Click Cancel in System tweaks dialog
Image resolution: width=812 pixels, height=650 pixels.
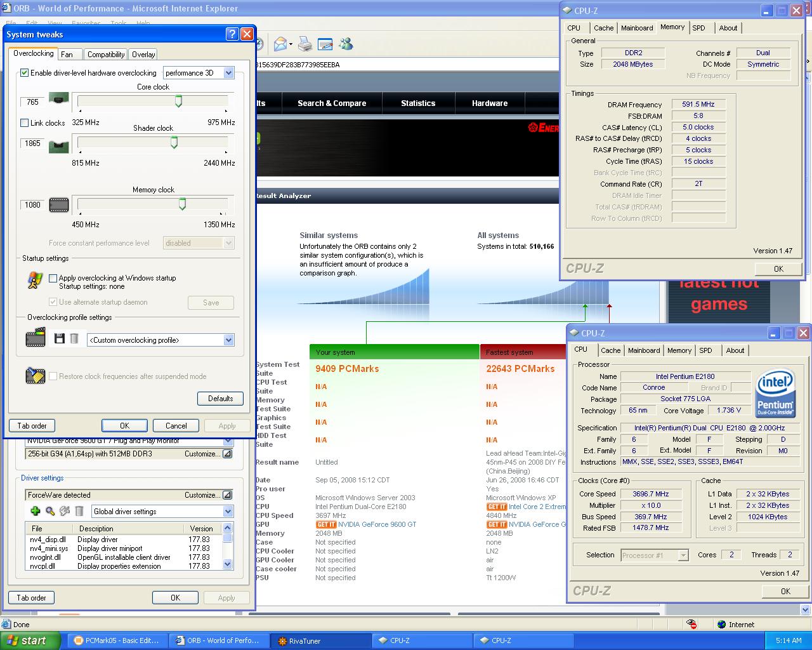(176, 426)
